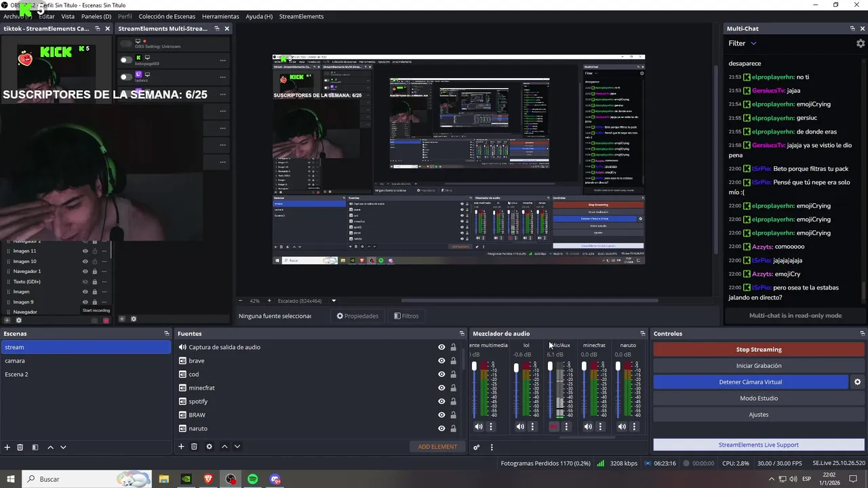Open File Explorer from the taskbar
Screen dimensions: 868x488
pos(164,479)
